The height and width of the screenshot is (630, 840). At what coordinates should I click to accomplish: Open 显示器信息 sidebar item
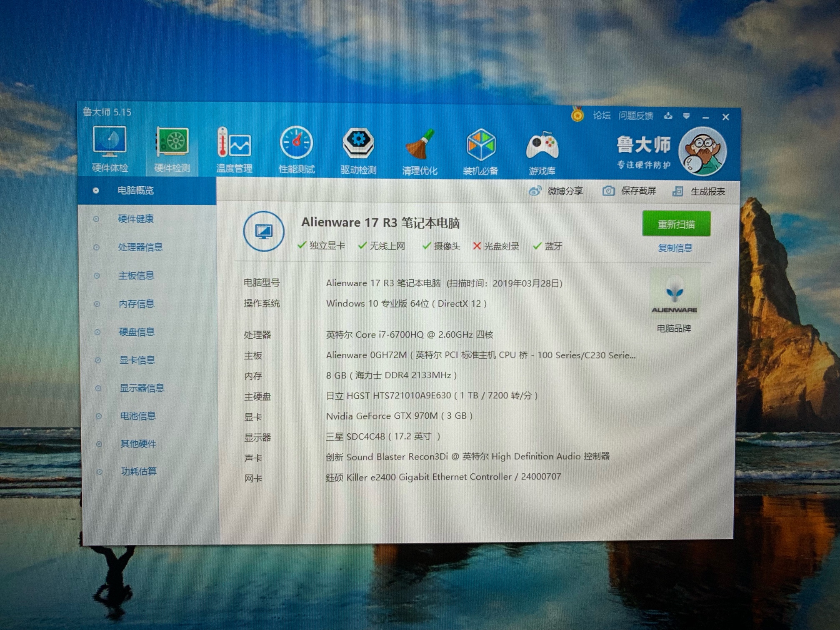(x=142, y=388)
